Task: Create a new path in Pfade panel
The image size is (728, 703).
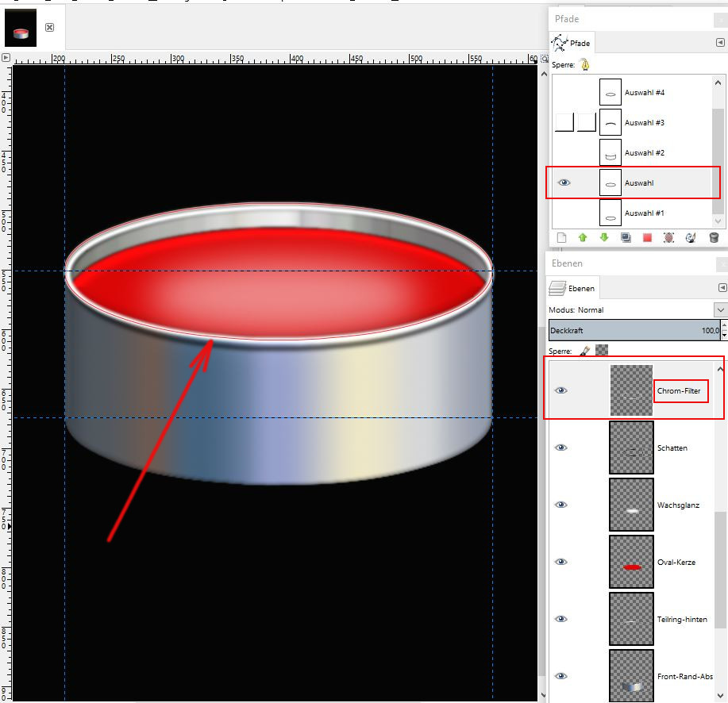Action: click(560, 237)
